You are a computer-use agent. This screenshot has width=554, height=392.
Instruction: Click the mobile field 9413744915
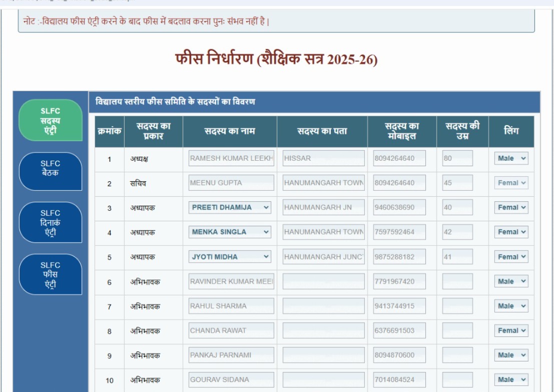[x=399, y=306]
